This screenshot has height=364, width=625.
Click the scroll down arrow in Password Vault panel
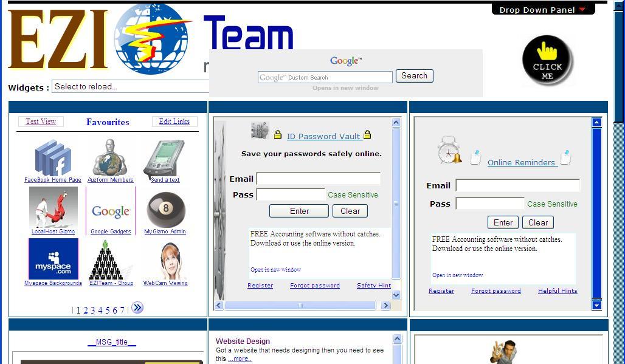pyautogui.click(x=396, y=295)
